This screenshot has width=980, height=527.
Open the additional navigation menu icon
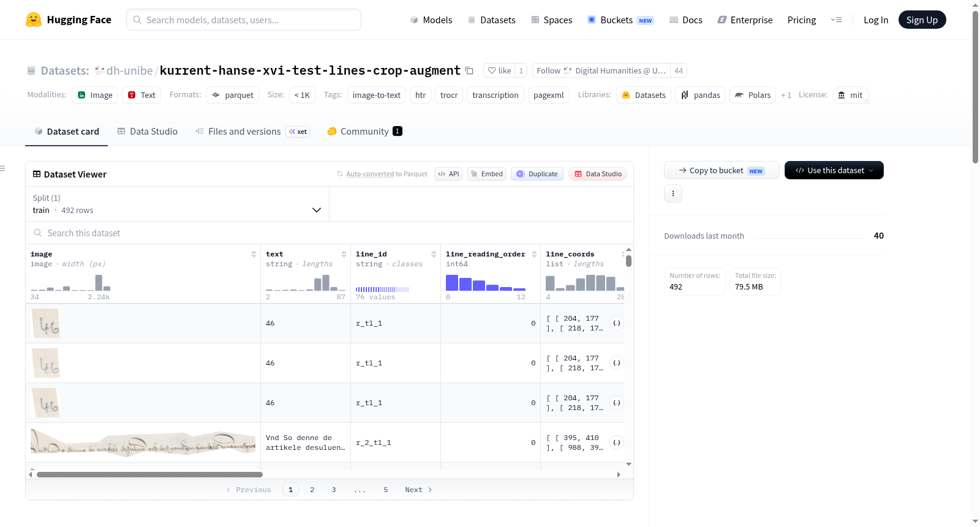point(836,20)
